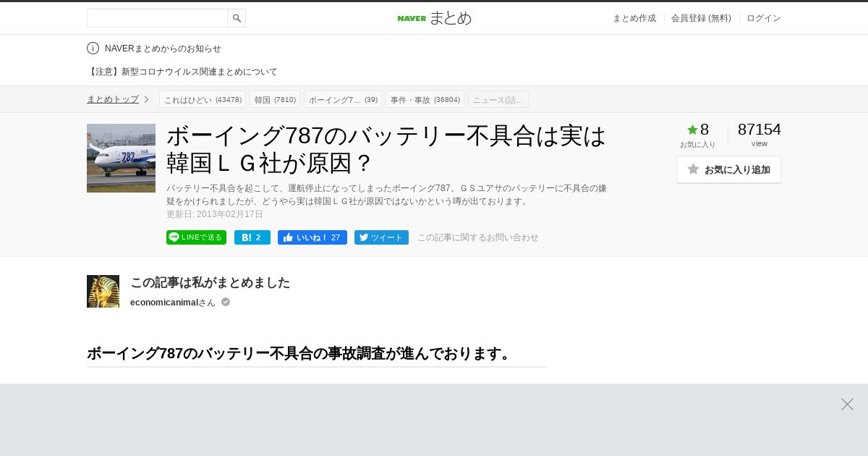The height and width of the screenshot is (456, 868).
Task: Open the 新型コロナウイルス関連まとめ notice
Action: pos(182,72)
